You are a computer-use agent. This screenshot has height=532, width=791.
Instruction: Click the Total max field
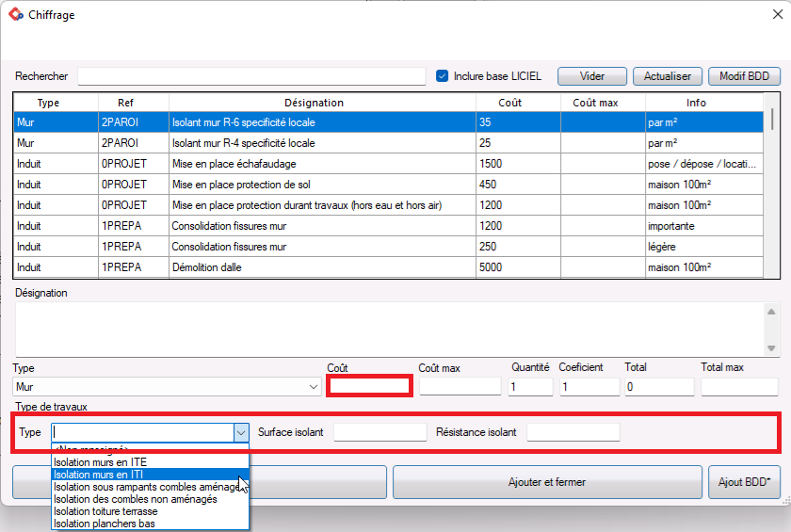pyautogui.click(x=739, y=386)
